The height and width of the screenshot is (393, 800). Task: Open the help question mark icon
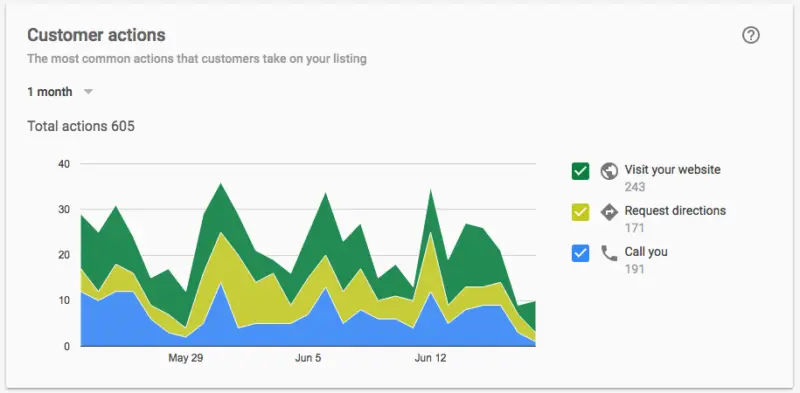coord(751,35)
